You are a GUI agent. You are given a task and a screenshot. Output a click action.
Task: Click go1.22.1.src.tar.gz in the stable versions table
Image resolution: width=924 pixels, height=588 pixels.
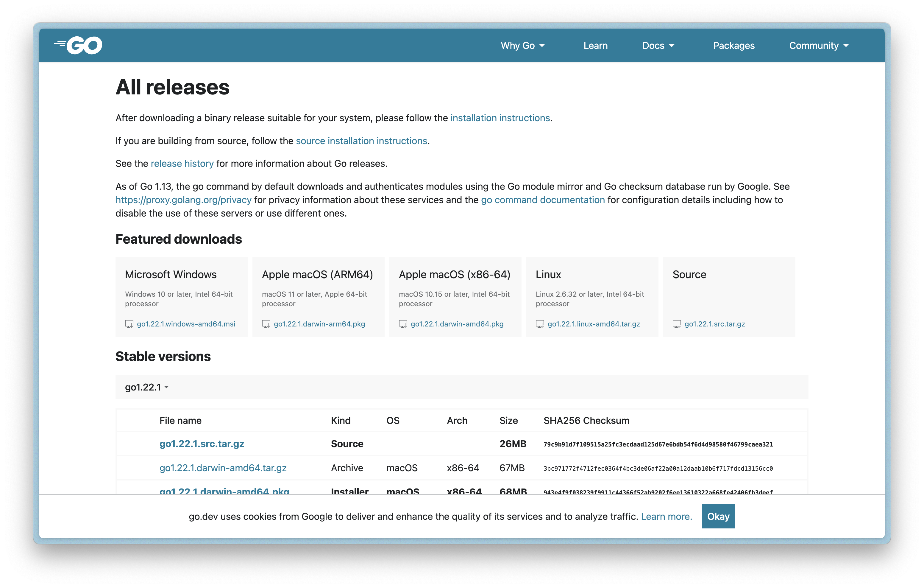(x=202, y=444)
